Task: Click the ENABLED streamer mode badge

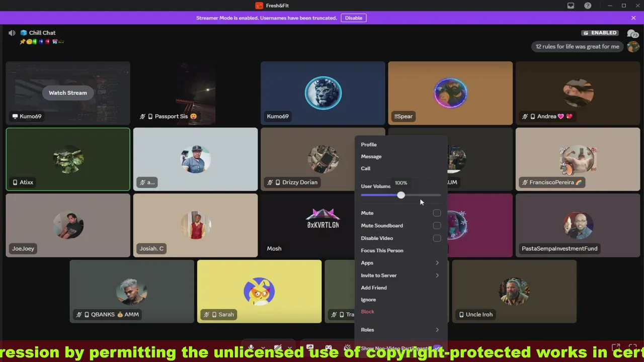Action: pos(600,33)
